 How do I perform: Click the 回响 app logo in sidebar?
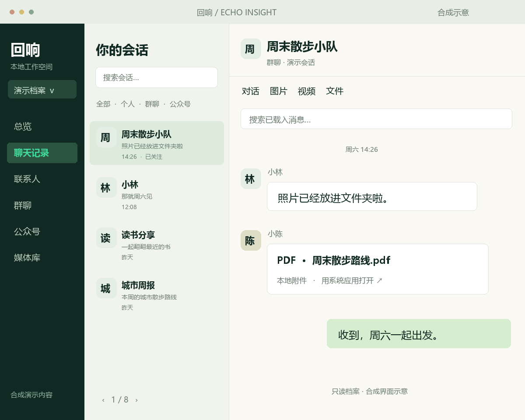tap(25, 50)
